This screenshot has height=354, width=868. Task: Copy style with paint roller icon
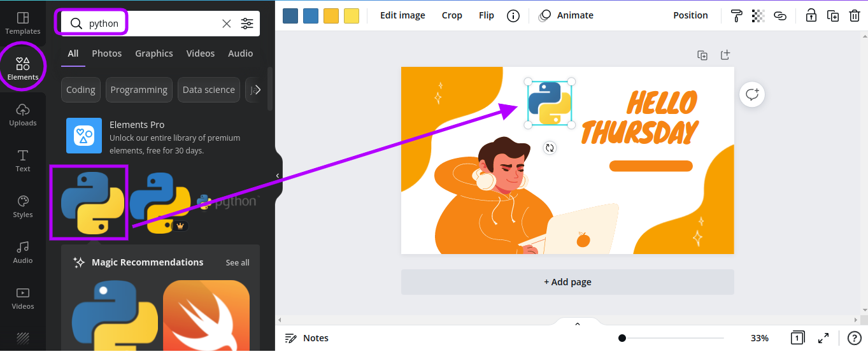coord(737,16)
